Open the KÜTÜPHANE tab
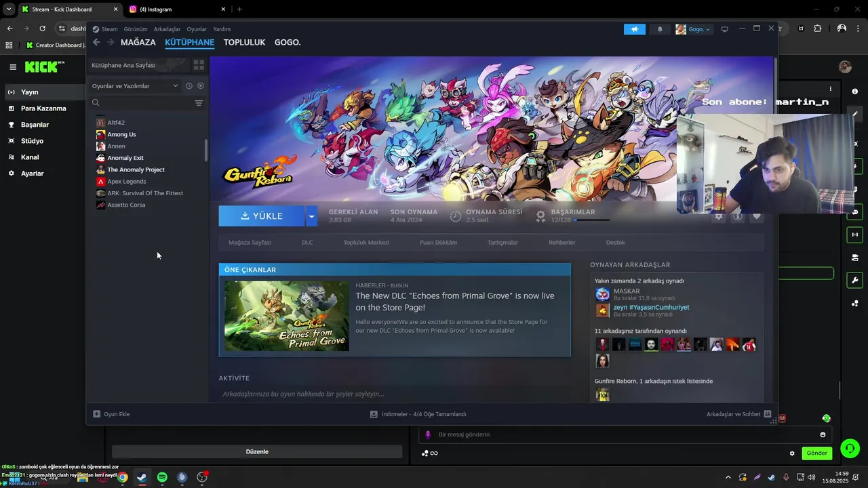Screen dimensions: 868x488 (189, 42)
